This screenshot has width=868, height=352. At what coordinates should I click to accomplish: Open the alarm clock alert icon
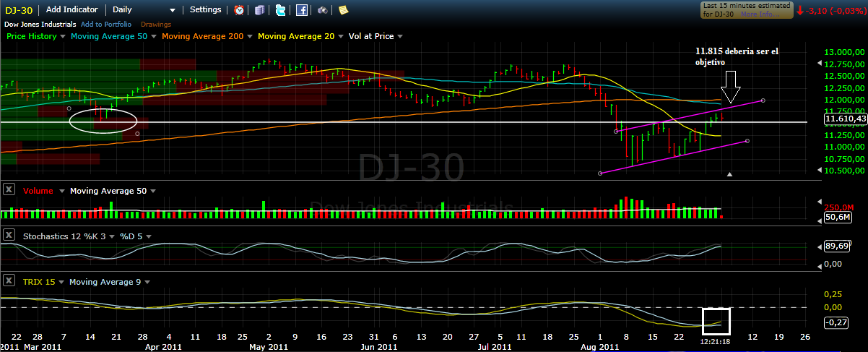click(x=239, y=10)
